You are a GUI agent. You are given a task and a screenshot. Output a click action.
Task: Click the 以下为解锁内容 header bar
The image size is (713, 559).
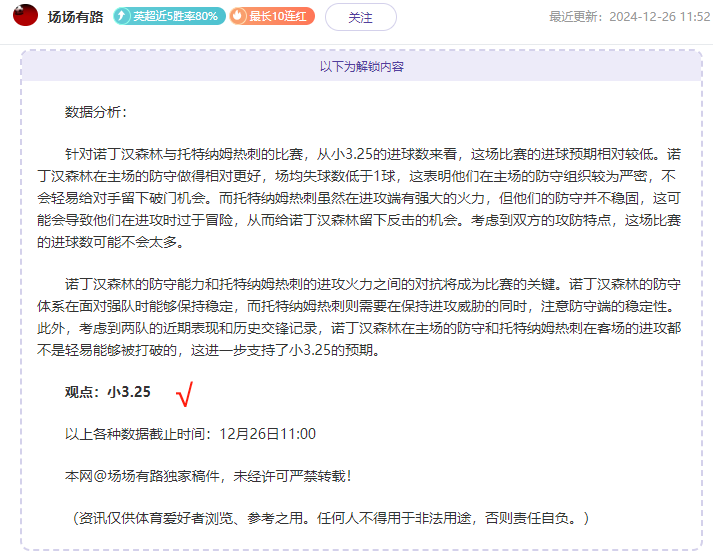coord(362,66)
